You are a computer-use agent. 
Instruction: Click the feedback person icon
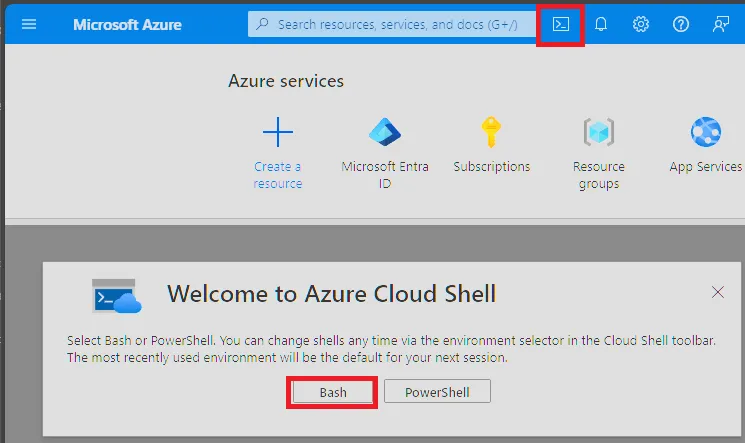721,24
